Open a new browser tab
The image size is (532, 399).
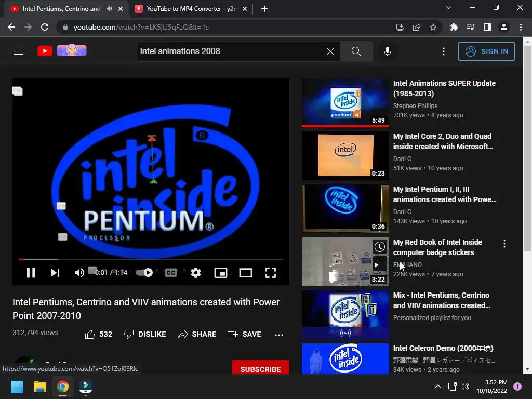(264, 9)
